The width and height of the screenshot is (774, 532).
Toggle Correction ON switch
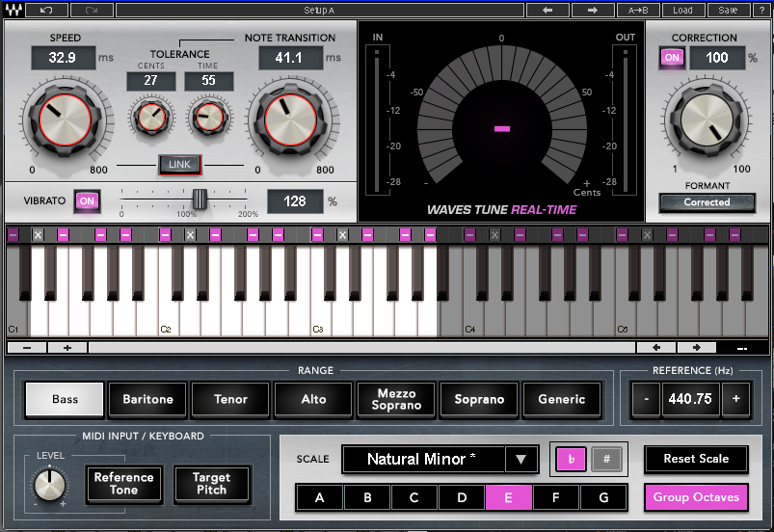[672, 58]
